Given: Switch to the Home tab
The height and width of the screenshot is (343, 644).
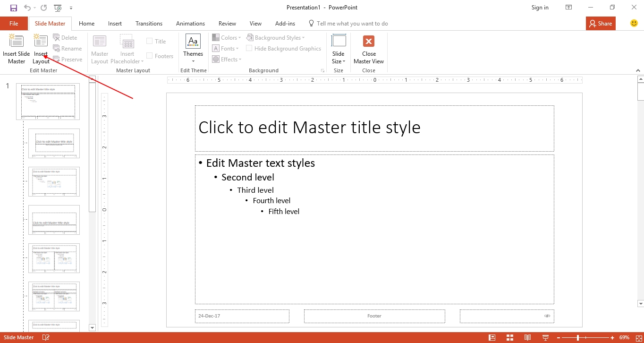Looking at the screenshot, I should (x=86, y=24).
